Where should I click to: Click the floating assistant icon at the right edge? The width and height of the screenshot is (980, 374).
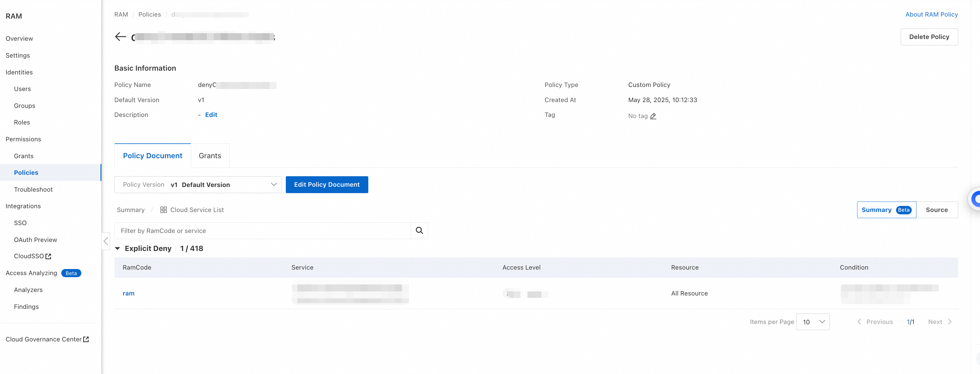[975, 199]
